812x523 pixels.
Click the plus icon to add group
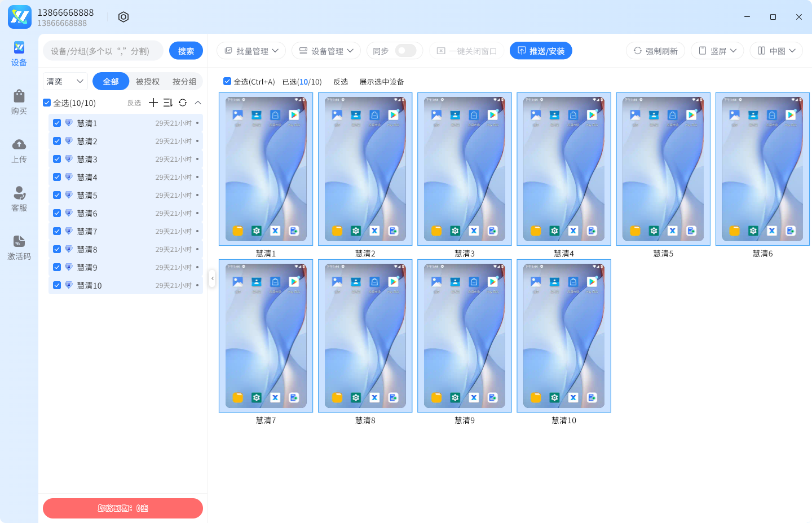tap(153, 103)
